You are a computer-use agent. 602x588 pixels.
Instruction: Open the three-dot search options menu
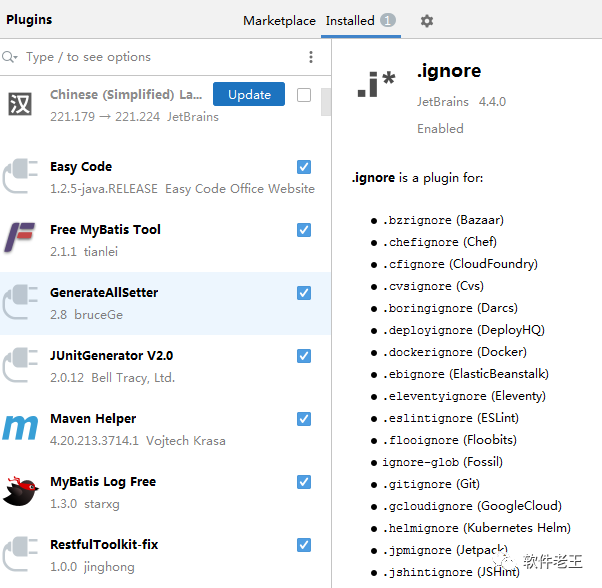(311, 57)
